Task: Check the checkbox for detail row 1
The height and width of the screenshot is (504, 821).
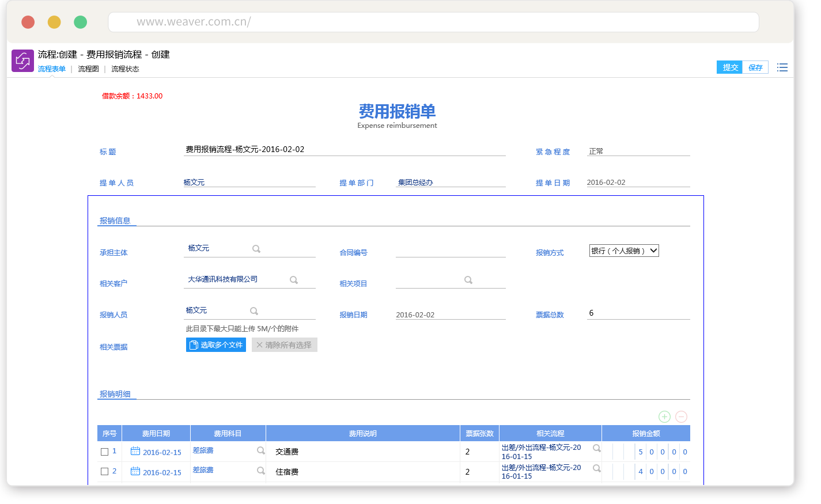Action: point(105,452)
